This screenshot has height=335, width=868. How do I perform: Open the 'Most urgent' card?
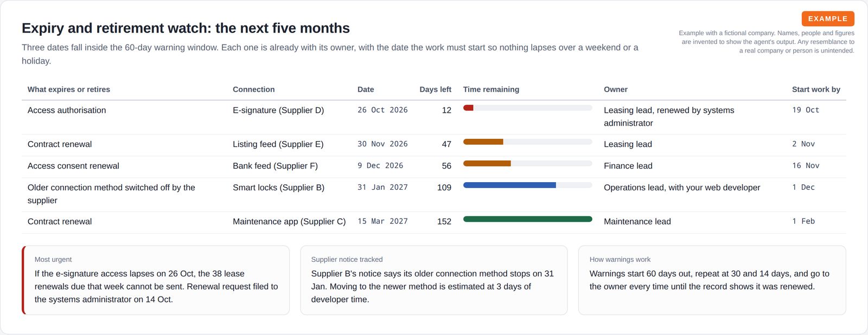tap(156, 280)
